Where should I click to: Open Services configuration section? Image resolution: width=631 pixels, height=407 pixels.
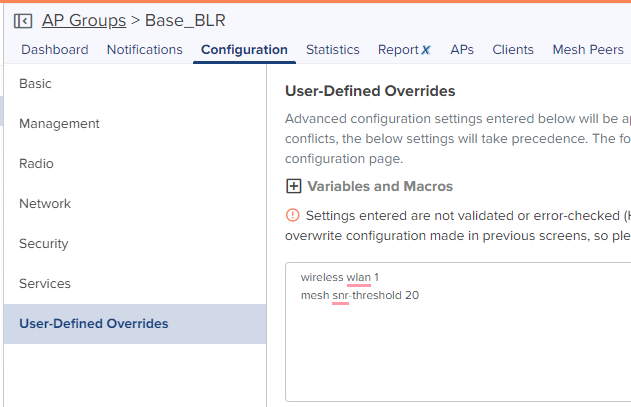pyautogui.click(x=135, y=284)
